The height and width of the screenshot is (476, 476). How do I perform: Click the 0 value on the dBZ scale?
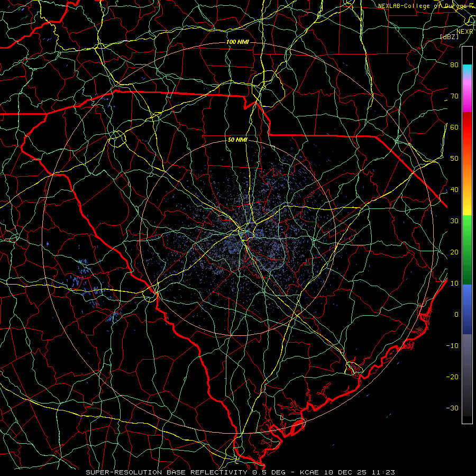(x=456, y=315)
